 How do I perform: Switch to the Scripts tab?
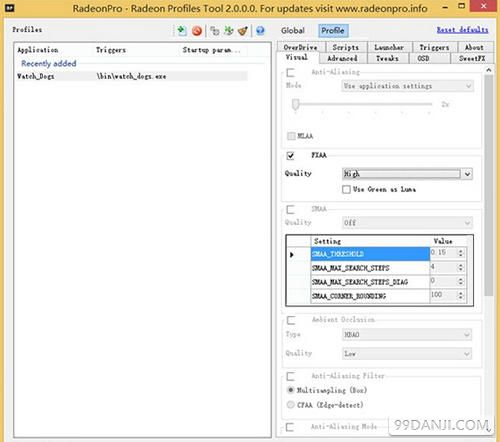coord(346,47)
